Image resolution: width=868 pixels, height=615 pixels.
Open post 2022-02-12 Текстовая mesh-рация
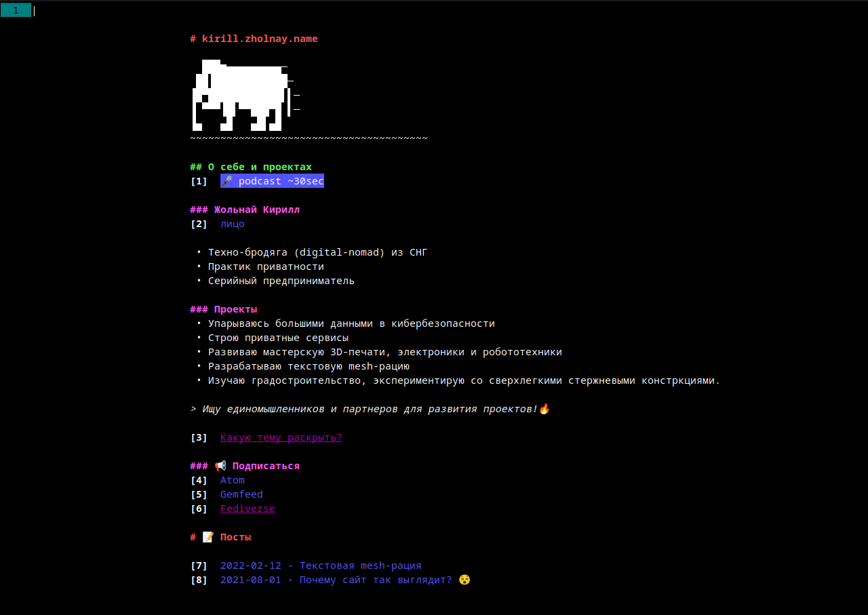tap(321, 566)
